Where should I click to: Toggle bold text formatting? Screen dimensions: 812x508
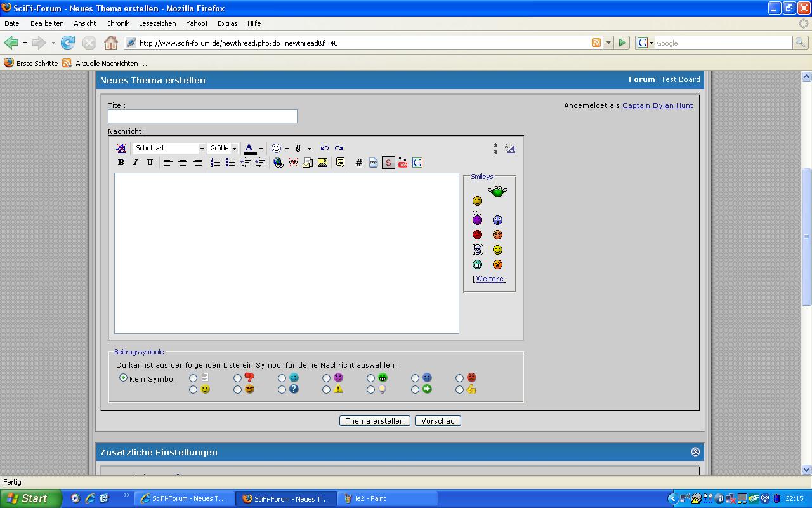pyautogui.click(x=121, y=163)
